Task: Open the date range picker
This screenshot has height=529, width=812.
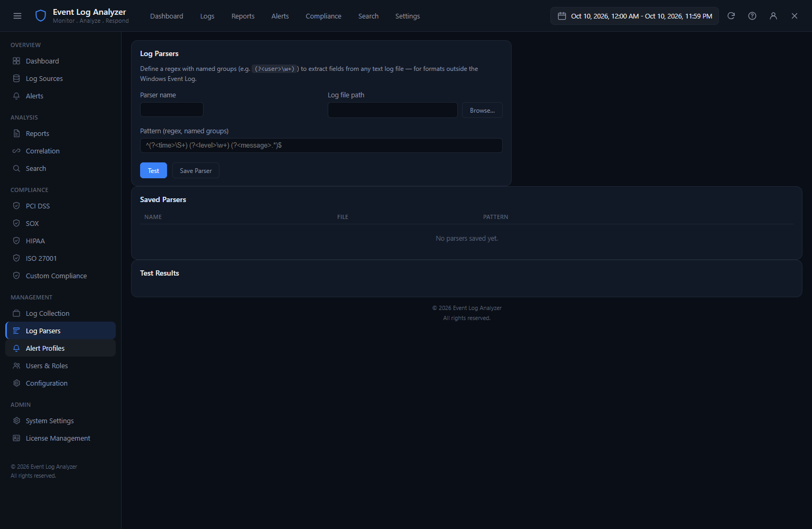Action: click(634, 16)
